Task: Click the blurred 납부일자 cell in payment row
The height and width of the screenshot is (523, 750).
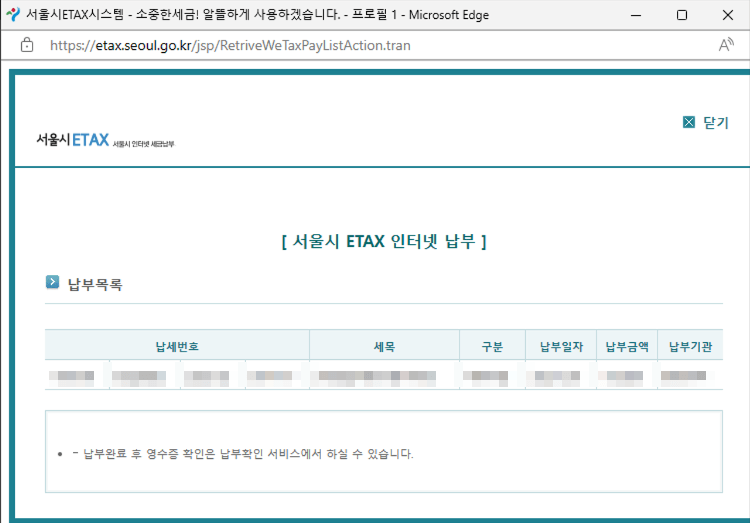Action: (x=561, y=376)
